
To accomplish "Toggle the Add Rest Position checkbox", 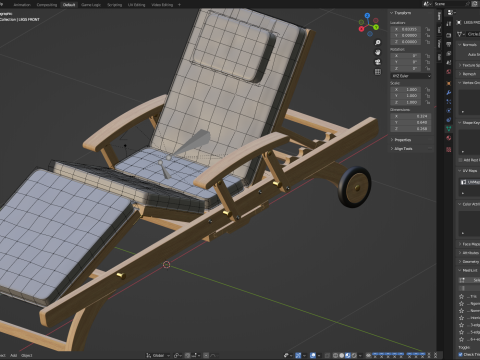I will click(461, 160).
